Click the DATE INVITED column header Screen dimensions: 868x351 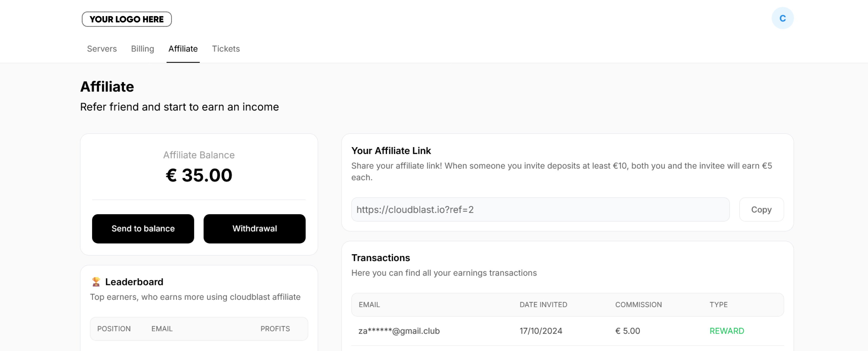pos(543,305)
